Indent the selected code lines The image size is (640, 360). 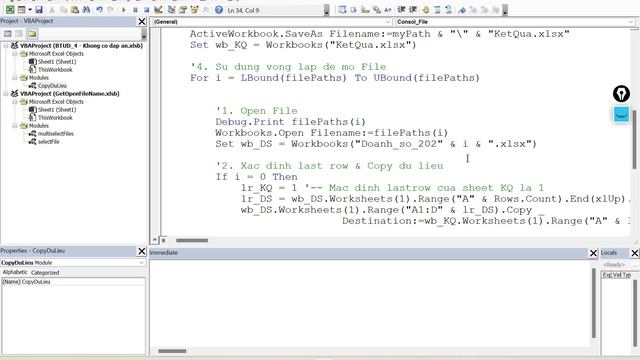pyautogui.click(x=401, y=10)
